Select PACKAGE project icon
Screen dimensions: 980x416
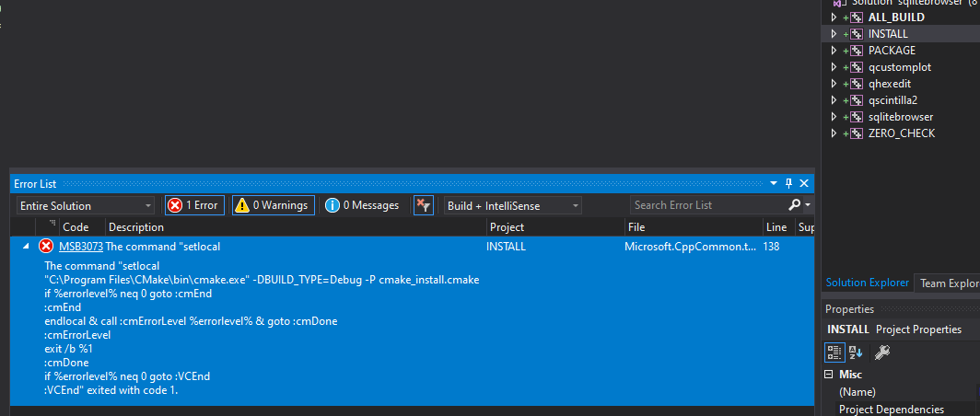point(857,51)
